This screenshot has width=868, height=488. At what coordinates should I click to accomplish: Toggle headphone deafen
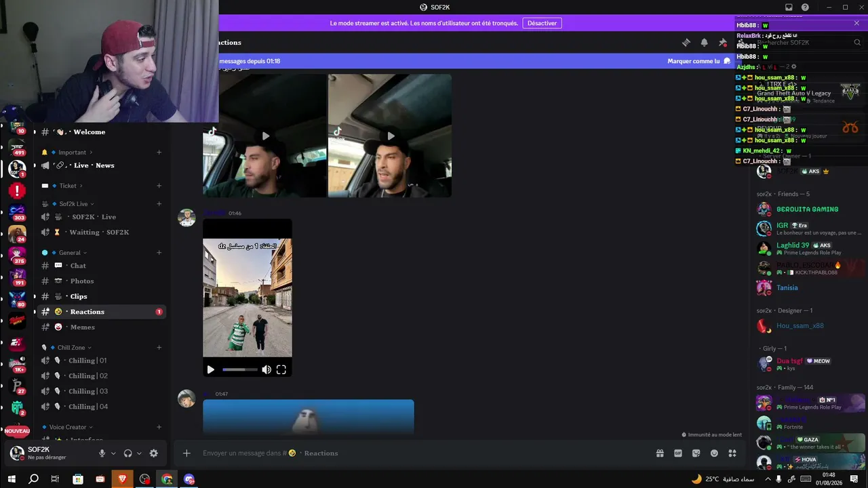pyautogui.click(x=127, y=453)
